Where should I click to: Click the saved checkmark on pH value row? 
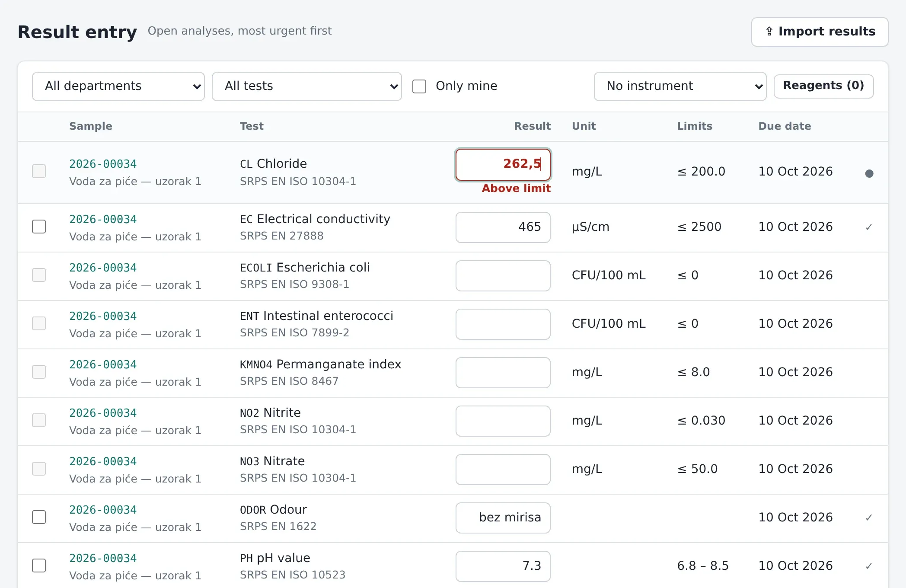[x=869, y=566]
